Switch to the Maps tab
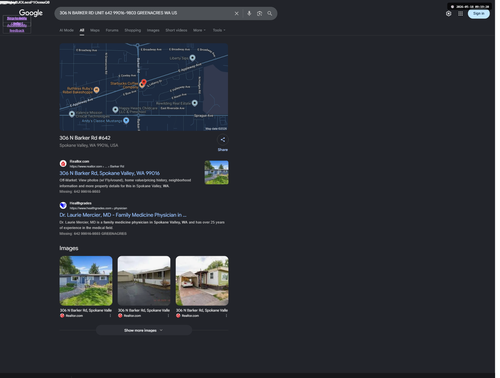 point(95,30)
